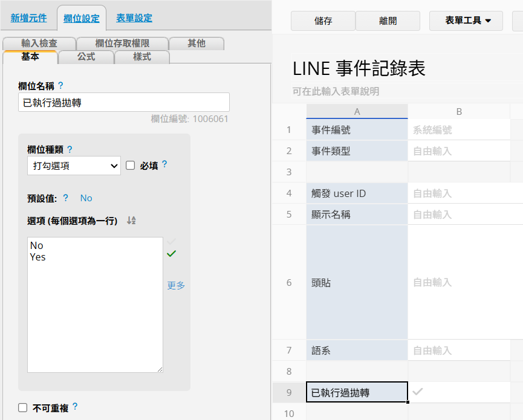Click the green checkmark beside Yes option
The height and width of the screenshot is (420, 523).
tap(172, 254)
